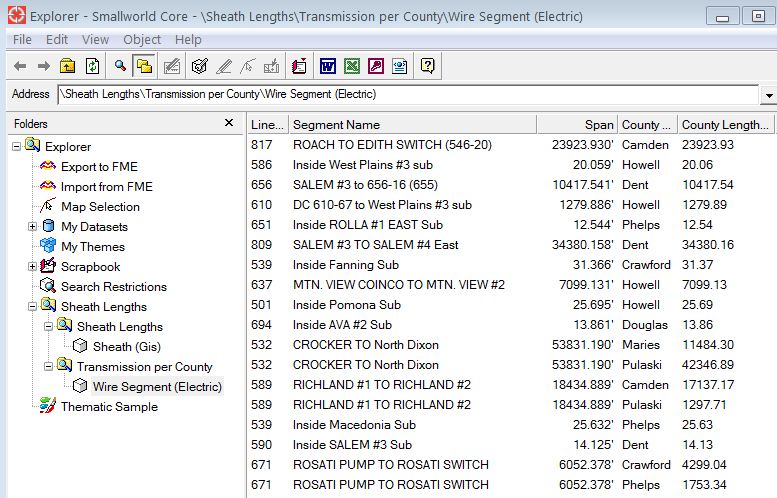
Task: Select row Inside Fanning Sub
Action: [511, 265]
